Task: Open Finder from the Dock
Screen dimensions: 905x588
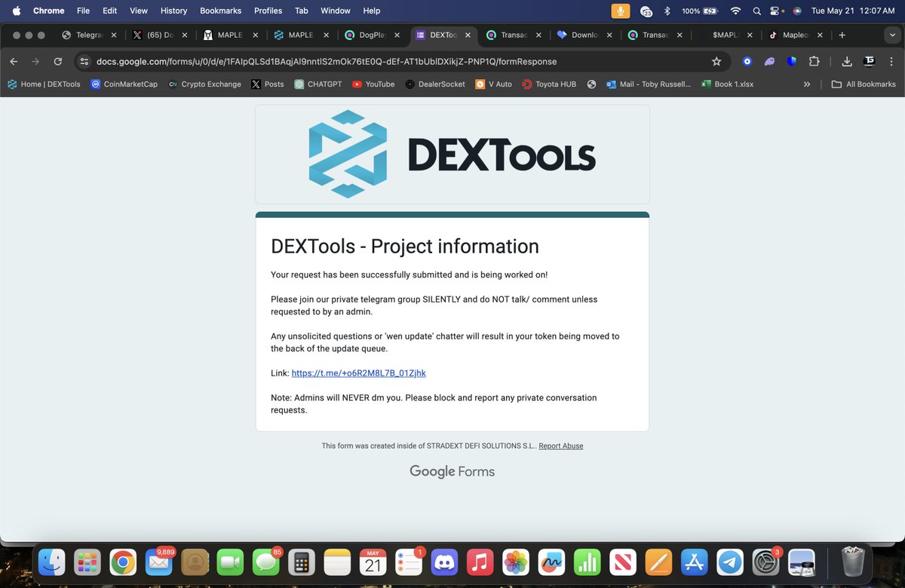Action: point(53,562)
